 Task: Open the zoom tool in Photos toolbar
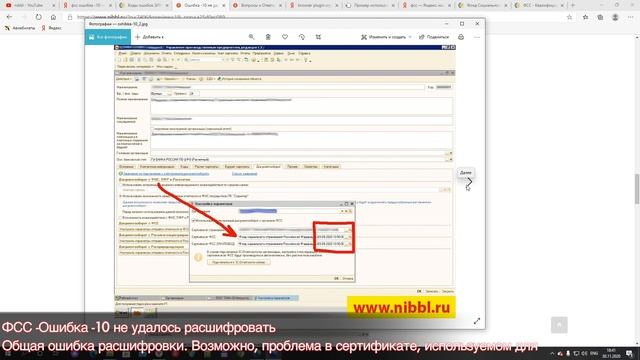(x=251, y=37)
